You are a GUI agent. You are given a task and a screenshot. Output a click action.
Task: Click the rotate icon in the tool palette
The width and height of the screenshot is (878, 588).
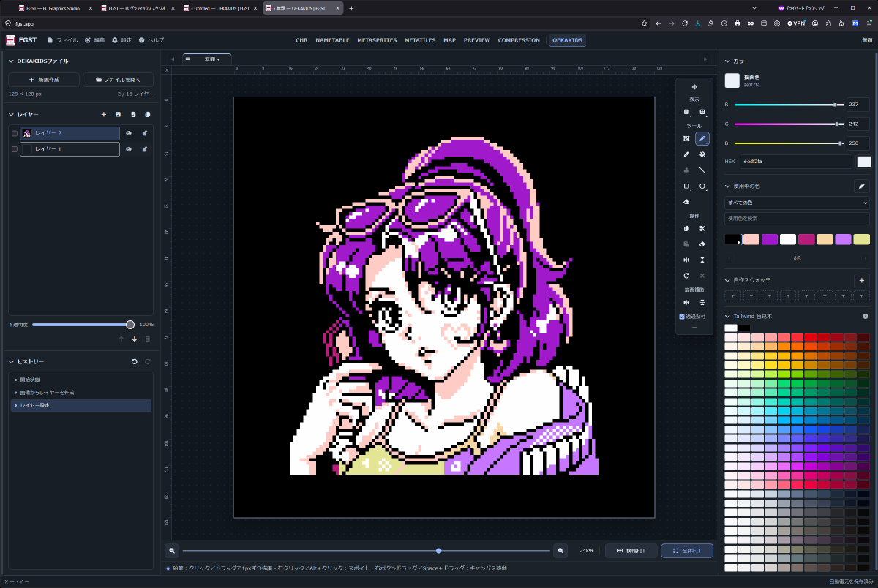click(x=686, y=276)
